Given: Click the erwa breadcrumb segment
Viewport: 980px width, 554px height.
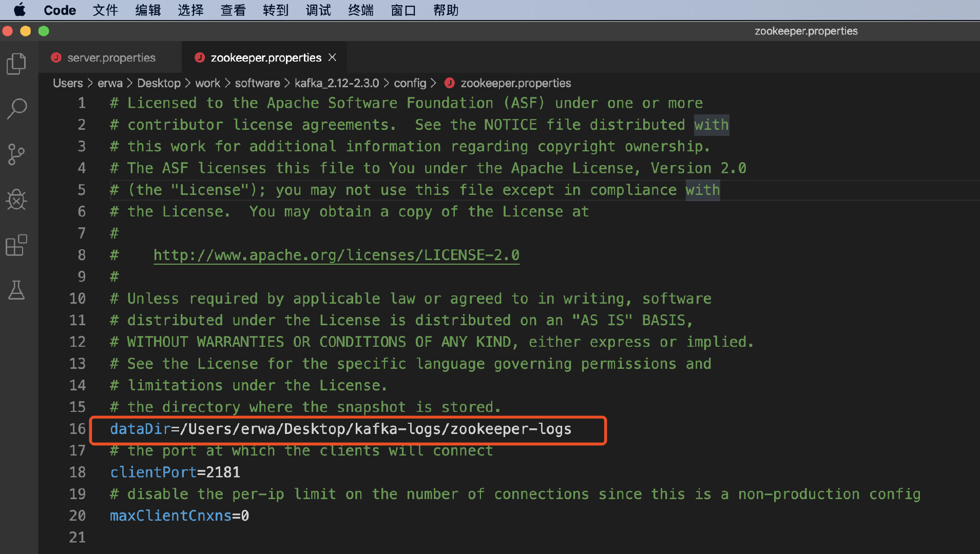Looking at the screenshot, I should pos(110,83).
